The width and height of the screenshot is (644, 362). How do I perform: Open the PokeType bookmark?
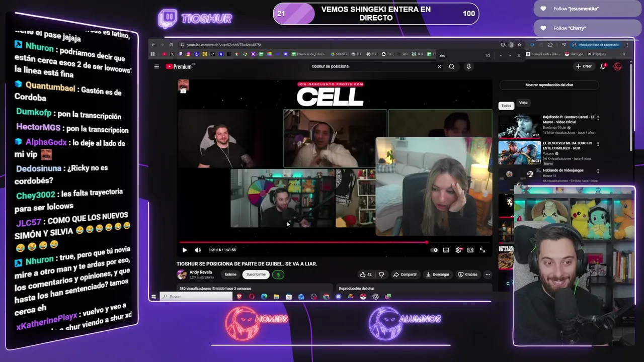(574, 54)
